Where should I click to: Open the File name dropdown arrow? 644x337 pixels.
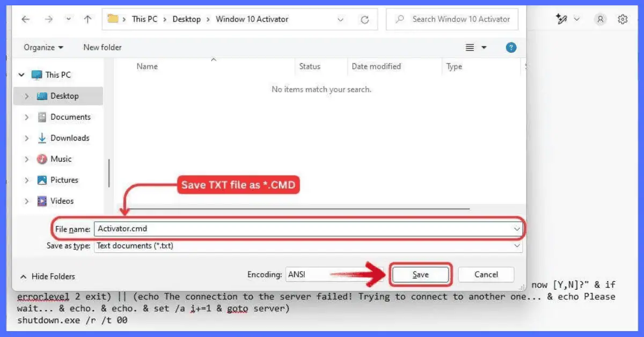517,229
